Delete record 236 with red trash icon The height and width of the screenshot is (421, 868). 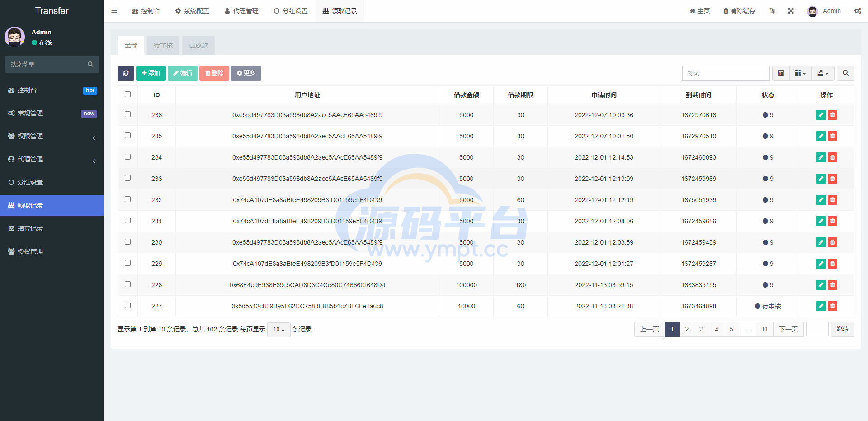[x=832, y=115]
